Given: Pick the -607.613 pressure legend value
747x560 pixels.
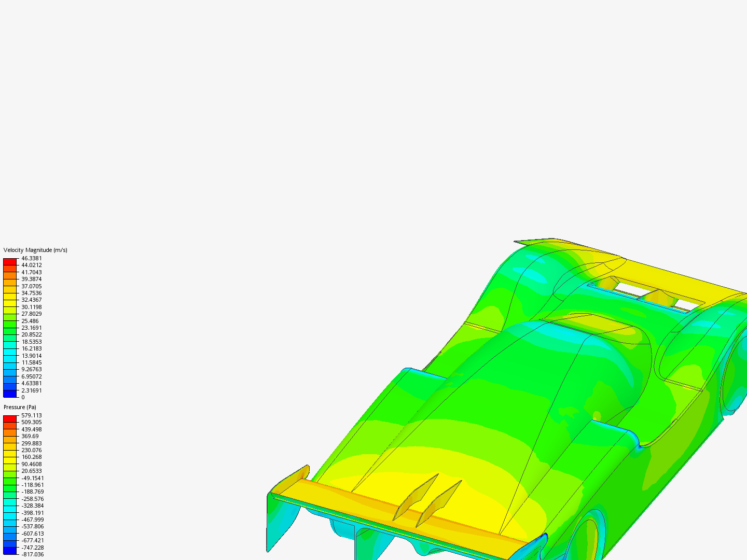Looking at the screenshot, I should 33,534.
